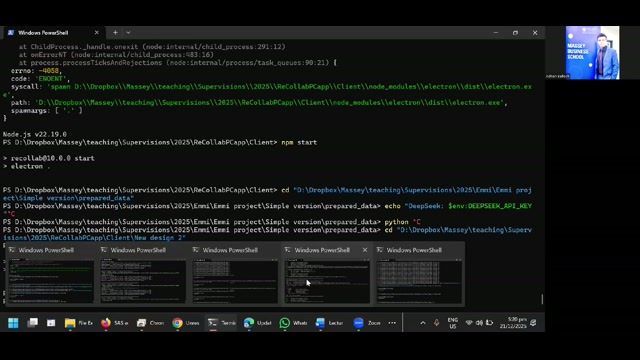Click the Terminal taskbar button
This screenshot has width=640, height=360.
pyautogui.click(x=222, y=323)
